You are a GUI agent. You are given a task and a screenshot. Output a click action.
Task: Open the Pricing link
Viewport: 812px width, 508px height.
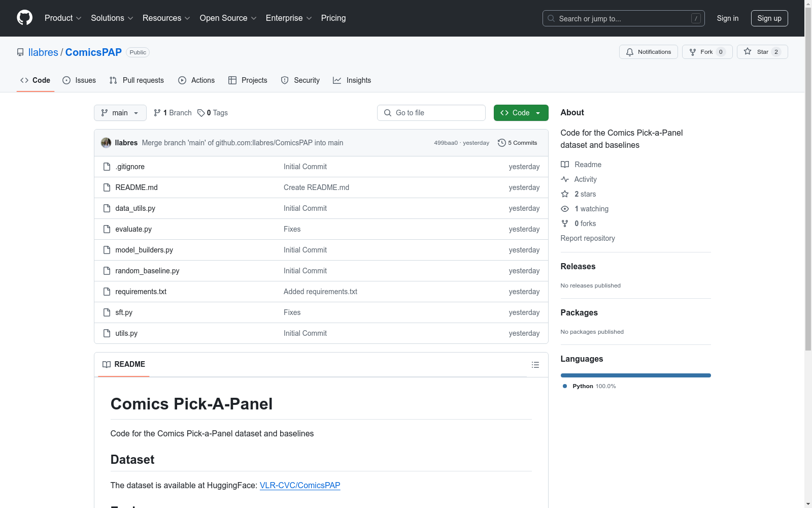pos(333,18)
